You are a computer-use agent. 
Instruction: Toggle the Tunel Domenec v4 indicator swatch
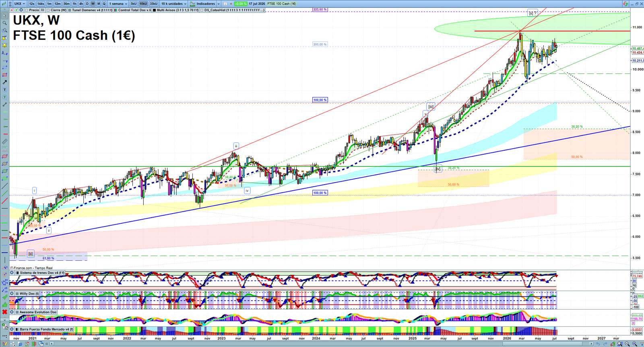pyautogui.click(x=70, y=10)
